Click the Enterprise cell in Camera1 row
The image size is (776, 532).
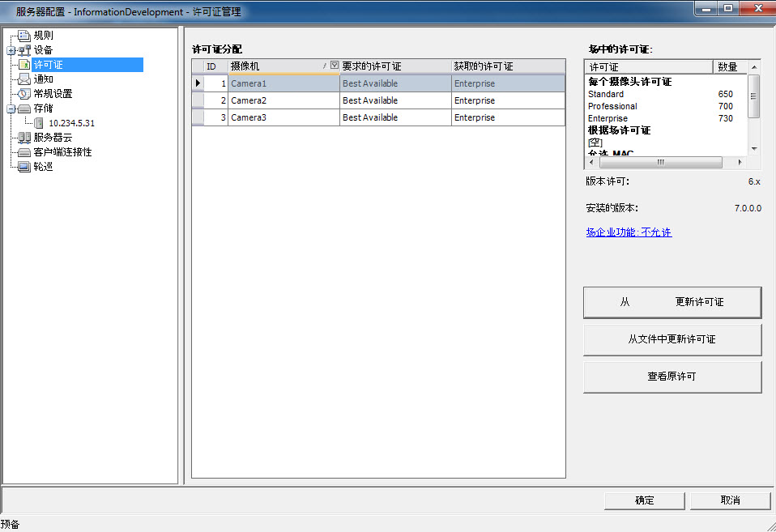pos(508,83)
